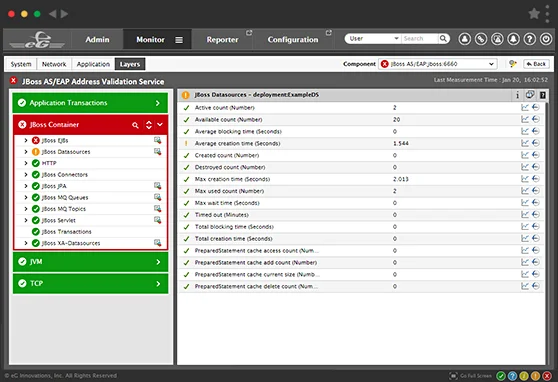The image size is (558, 382).
Task: Click the eG logo
Action: [x=37, y=40]
